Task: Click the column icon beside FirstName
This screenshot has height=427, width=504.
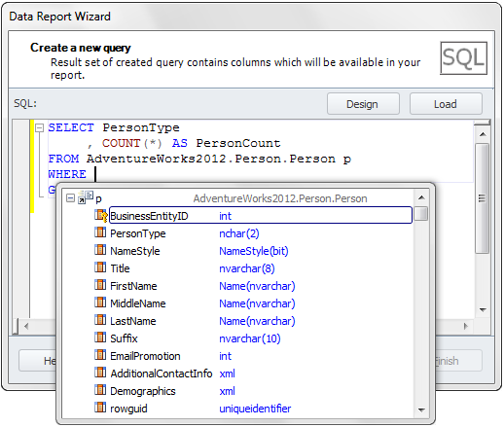Action: click(x=100, y=285)
